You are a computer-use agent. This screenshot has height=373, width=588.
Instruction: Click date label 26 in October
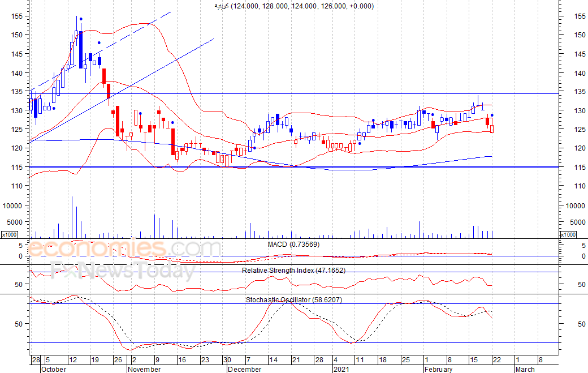coord(118,360)
